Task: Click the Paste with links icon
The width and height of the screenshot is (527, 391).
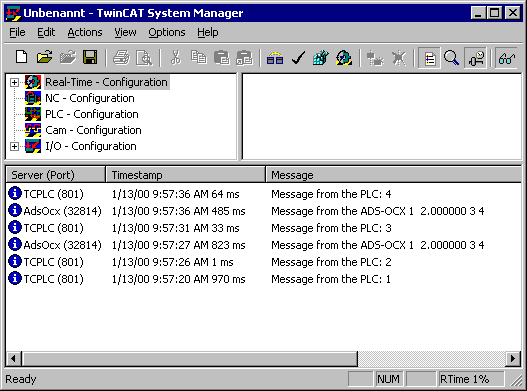Action: 244,57
